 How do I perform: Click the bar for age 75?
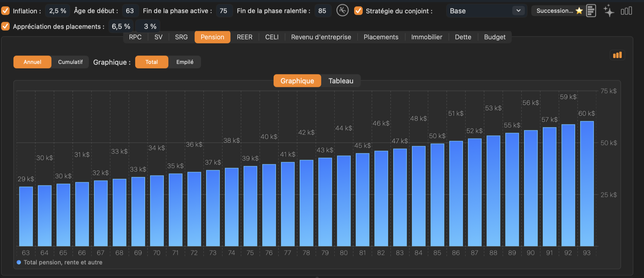250,206
